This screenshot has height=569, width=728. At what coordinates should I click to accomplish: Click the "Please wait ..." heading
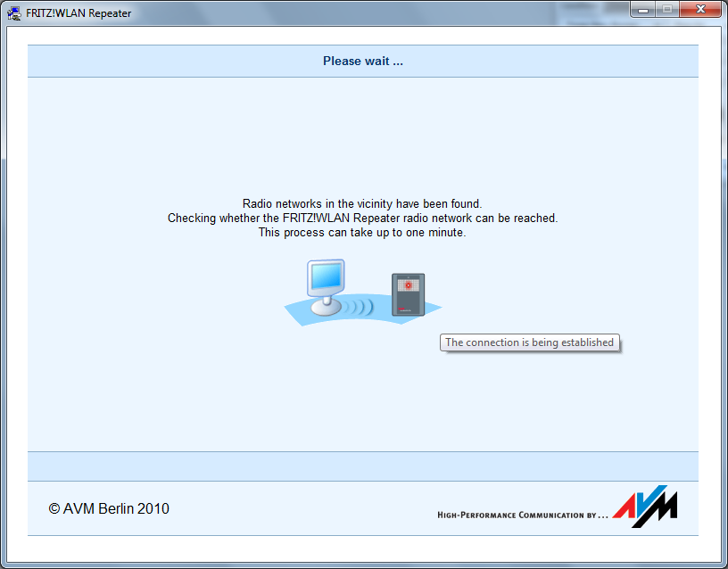(x=362, y=62)
